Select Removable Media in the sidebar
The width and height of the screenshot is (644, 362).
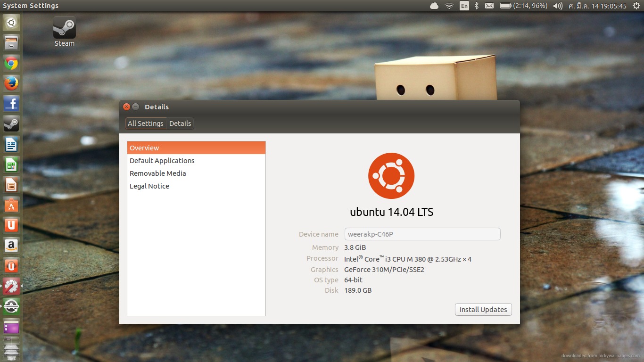196,173
